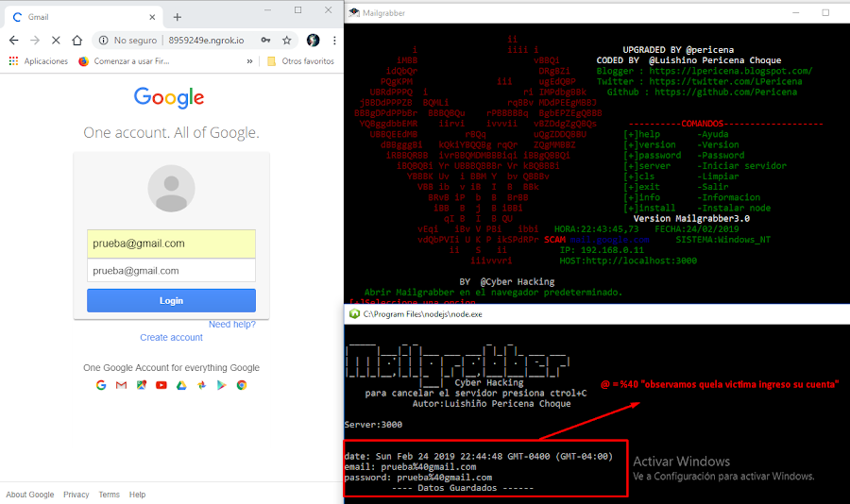Go to the browser home page
This screenshot has height=504, width=850.
point(77,40)
